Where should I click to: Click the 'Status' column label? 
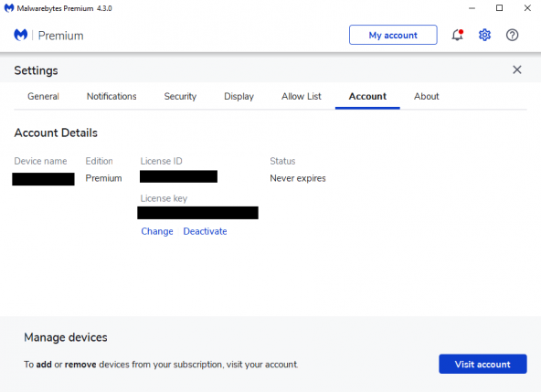282,161
